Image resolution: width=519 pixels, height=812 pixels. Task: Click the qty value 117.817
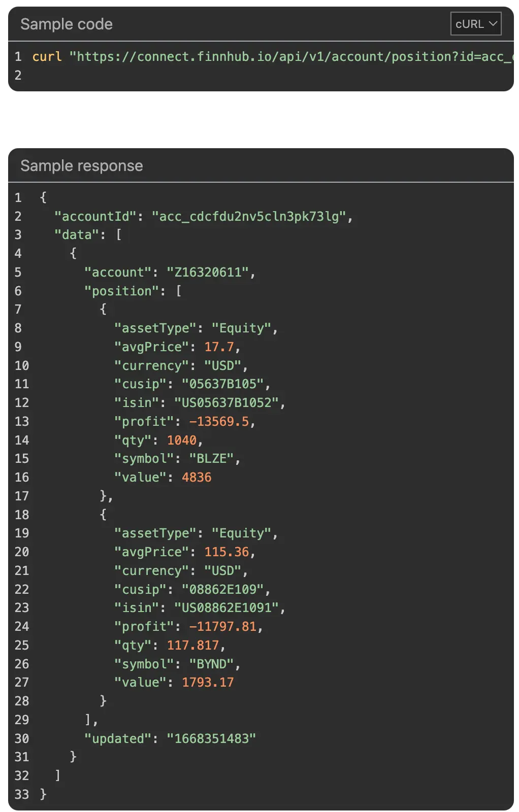[x=193, y=646]
